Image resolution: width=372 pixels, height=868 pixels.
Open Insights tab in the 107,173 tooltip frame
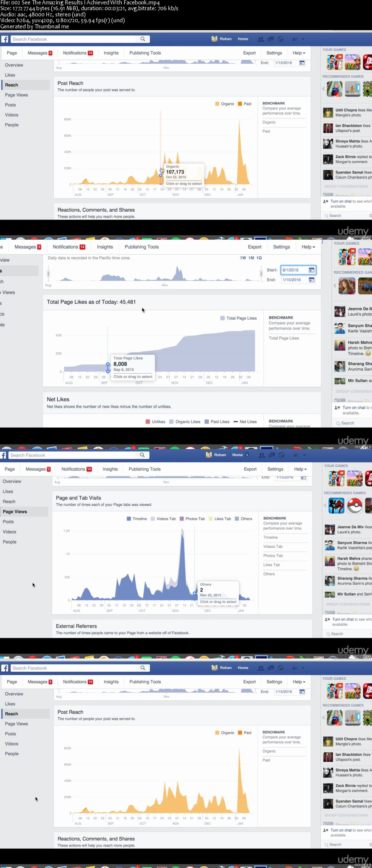tap(111, 53)
